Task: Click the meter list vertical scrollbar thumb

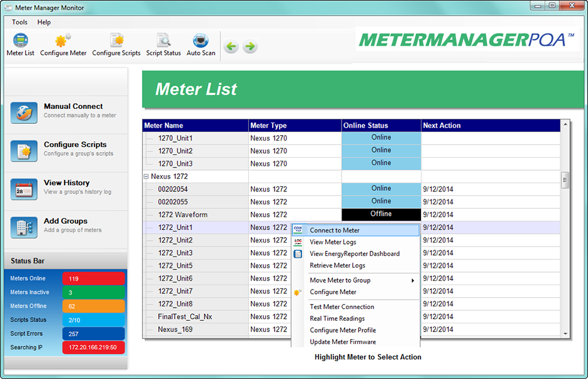Action: tap(565, 179)
